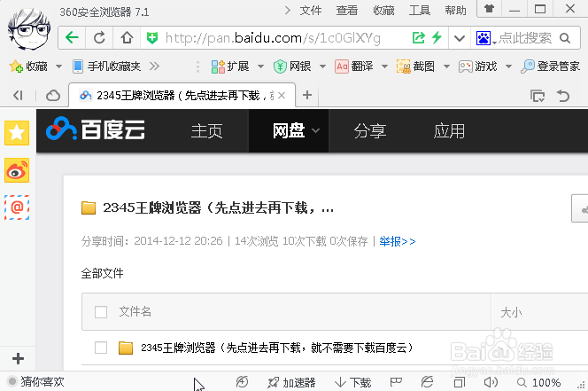
Task: Click 登录管家 login manager
Action: pyautogui.click(x=551, y=66)
